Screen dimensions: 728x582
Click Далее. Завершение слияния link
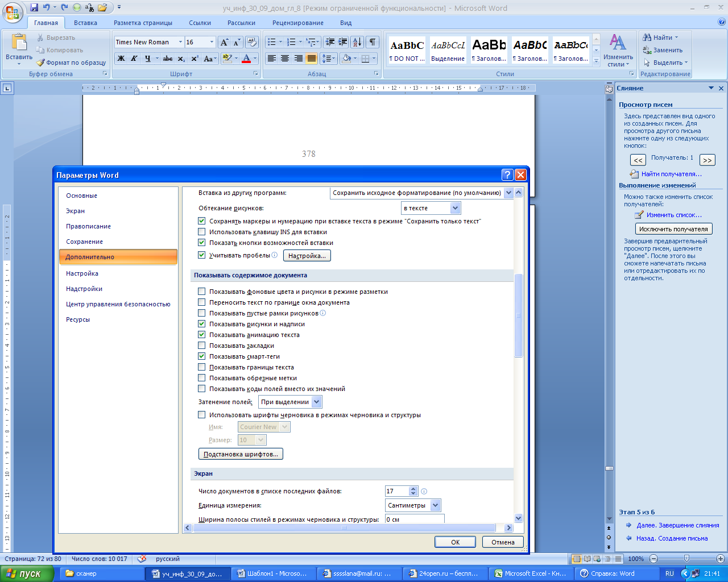tap(678, 525)
